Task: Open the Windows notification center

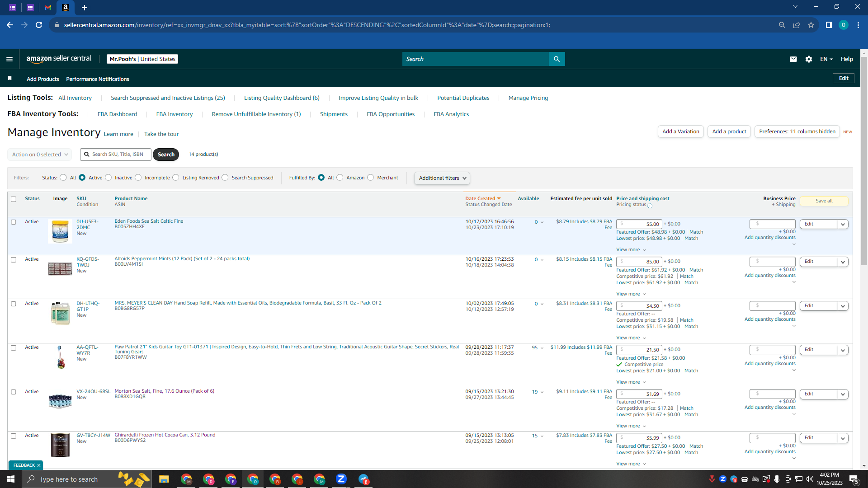Action: pos(854,479)
